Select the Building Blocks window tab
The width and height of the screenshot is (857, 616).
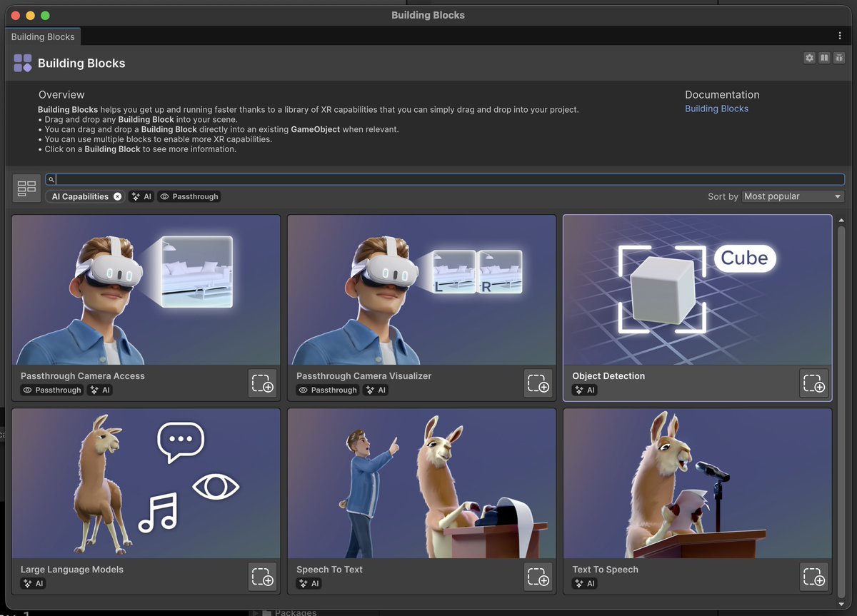[x=43, y=36]
